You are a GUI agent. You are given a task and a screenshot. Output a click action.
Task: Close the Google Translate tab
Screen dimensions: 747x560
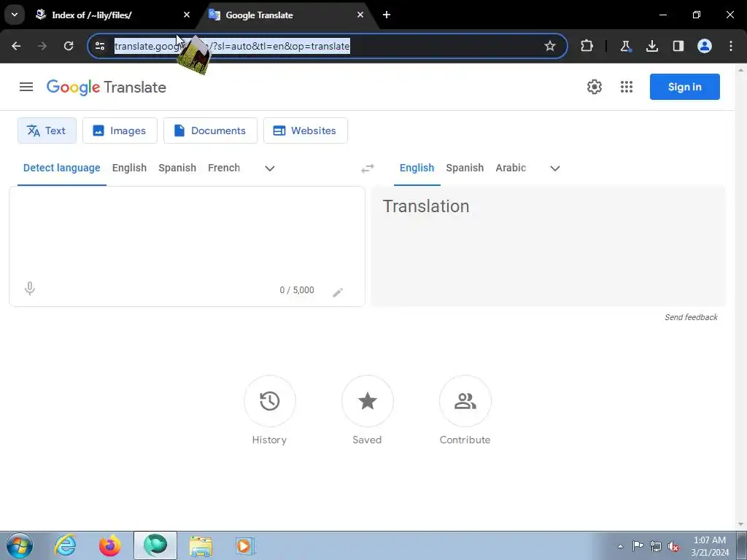(360, 15)
